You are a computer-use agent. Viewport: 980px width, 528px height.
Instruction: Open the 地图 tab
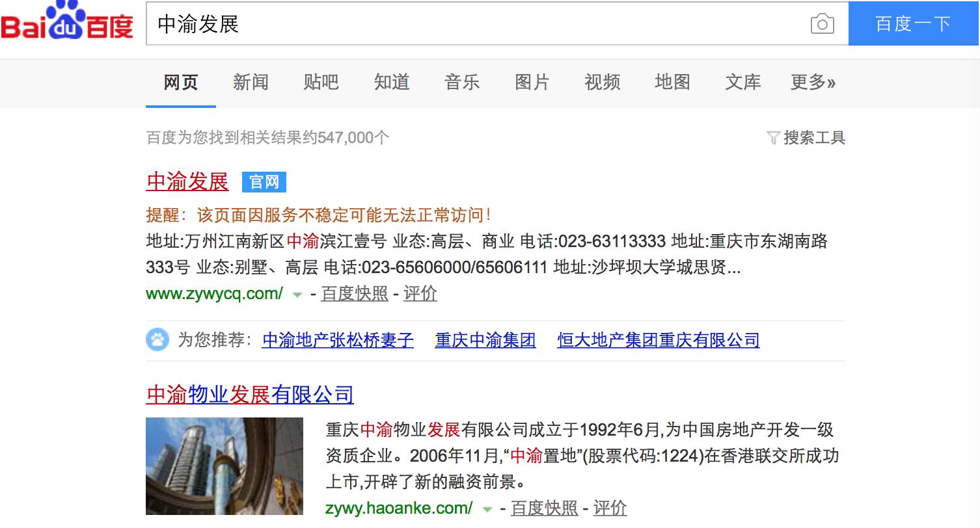(x=672, y=82)
